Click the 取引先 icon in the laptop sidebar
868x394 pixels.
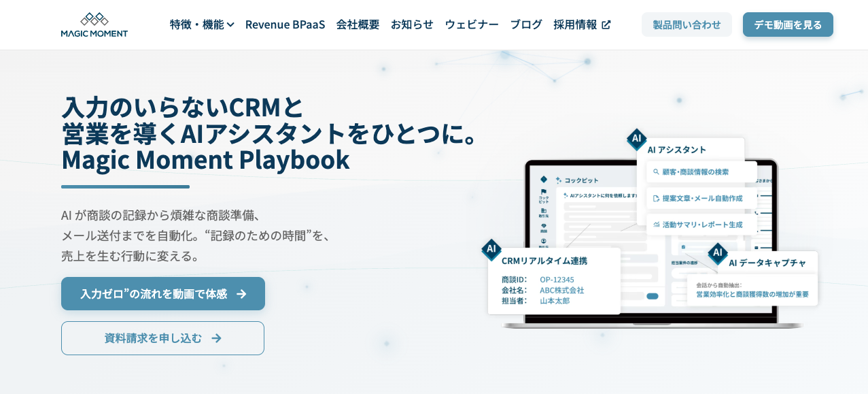coord(543,210)
